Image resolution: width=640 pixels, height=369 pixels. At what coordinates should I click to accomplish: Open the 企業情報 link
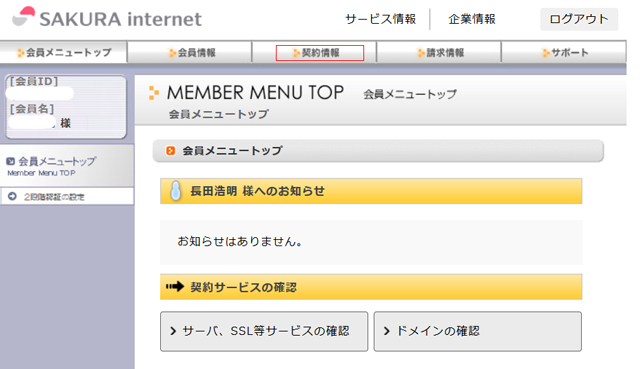pyautogui.click(x=472, y=19)
